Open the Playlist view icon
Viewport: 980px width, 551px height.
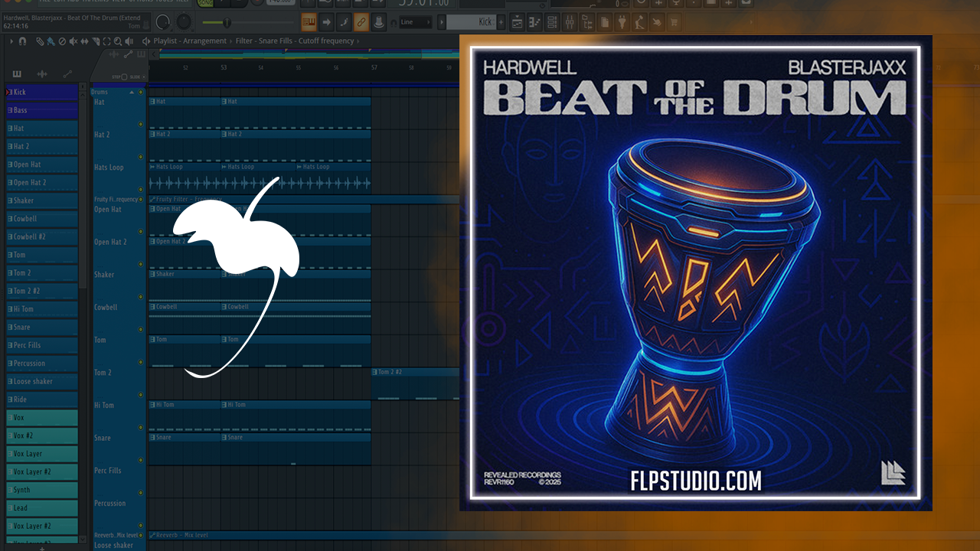click(x=518, y=22)
